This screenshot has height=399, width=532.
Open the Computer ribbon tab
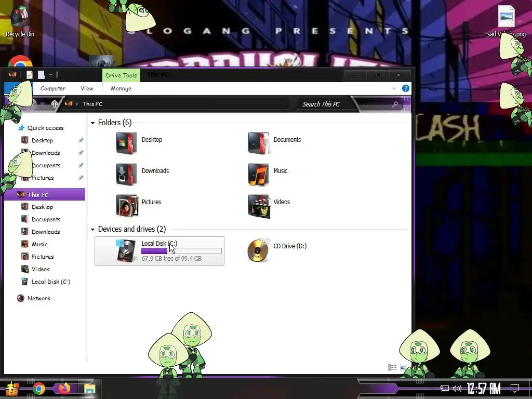coord(53,88)
